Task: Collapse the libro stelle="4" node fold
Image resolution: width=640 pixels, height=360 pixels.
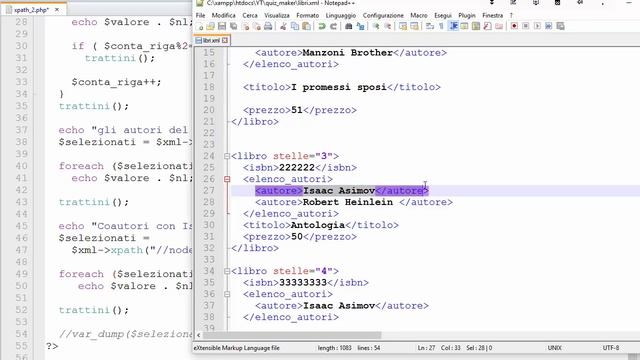Action: point(227,271)
